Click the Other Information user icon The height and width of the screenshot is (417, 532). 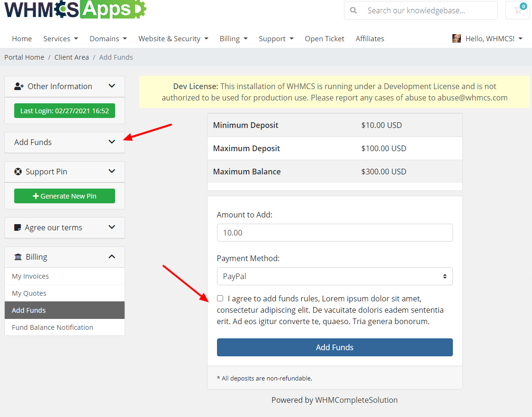point(18,86)
